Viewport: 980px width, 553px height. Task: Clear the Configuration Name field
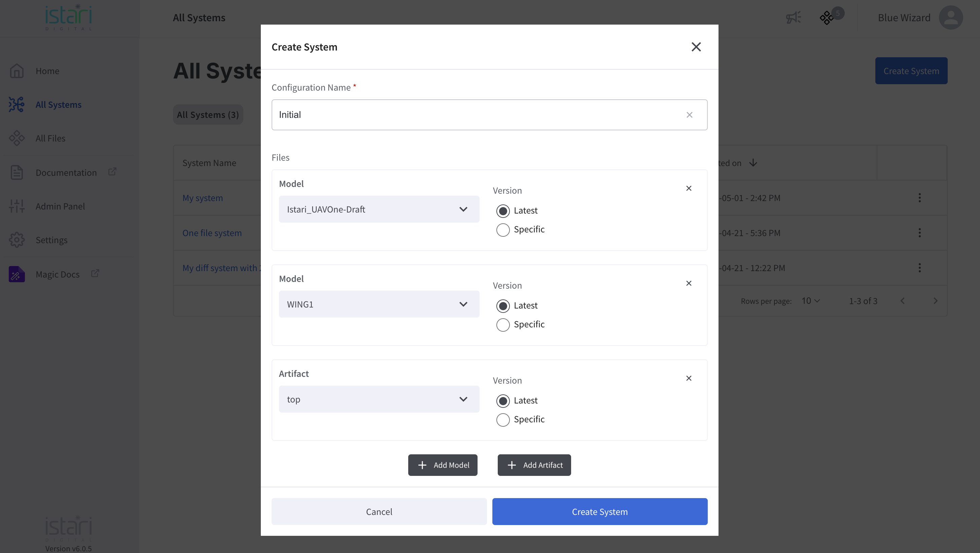[689, 115]
